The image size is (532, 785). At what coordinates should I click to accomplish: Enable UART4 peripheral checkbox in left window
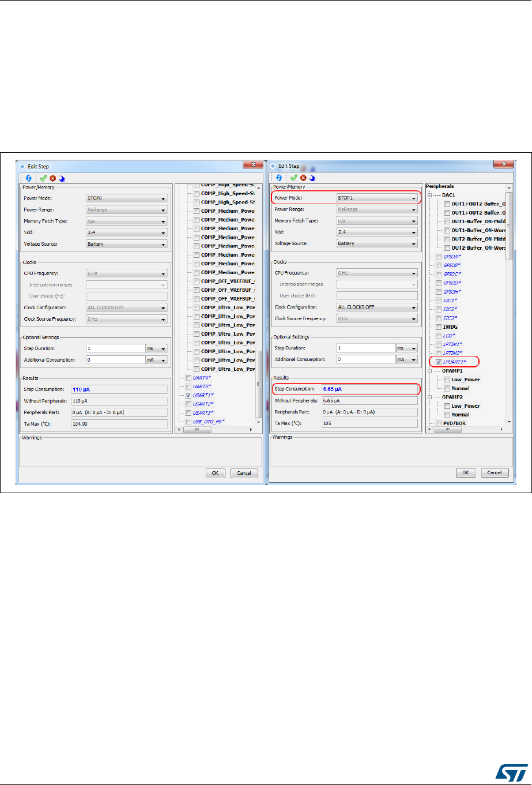pyautogui.click(x=188, y=378)
